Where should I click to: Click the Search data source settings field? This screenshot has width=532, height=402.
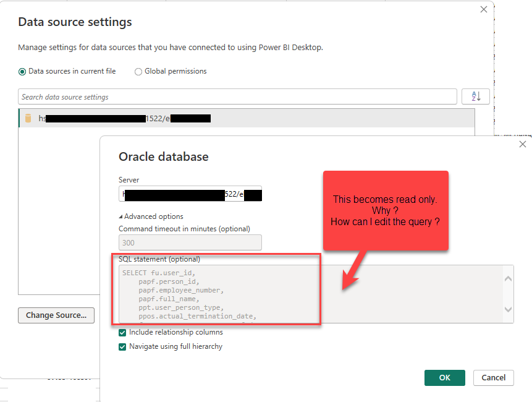click(237, 96)
